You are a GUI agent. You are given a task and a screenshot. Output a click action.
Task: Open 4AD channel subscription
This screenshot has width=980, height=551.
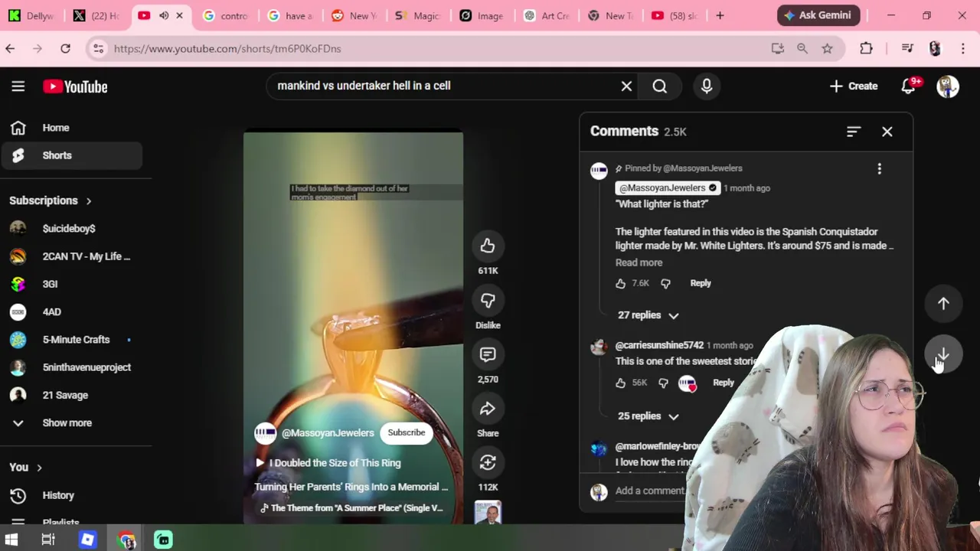[71, 312]
